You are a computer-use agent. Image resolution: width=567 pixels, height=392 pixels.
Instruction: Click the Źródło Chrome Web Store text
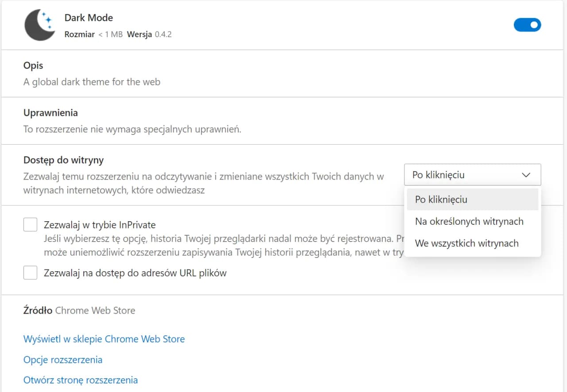79,311
